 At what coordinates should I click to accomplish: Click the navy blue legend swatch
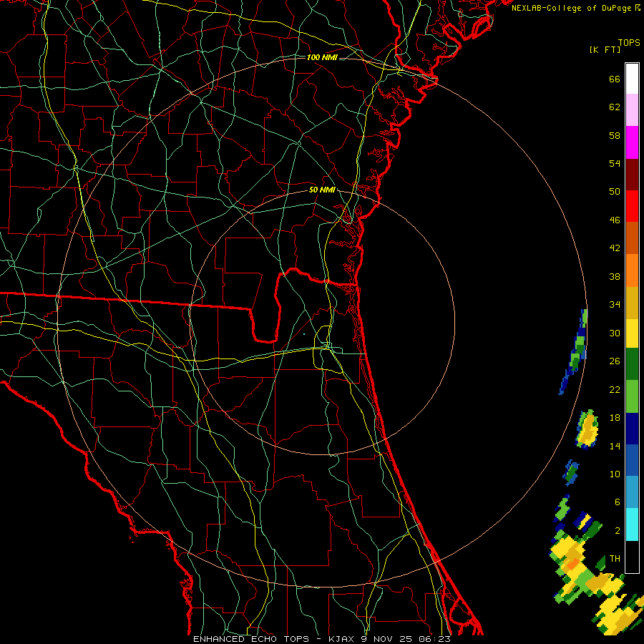click(632, 429)
